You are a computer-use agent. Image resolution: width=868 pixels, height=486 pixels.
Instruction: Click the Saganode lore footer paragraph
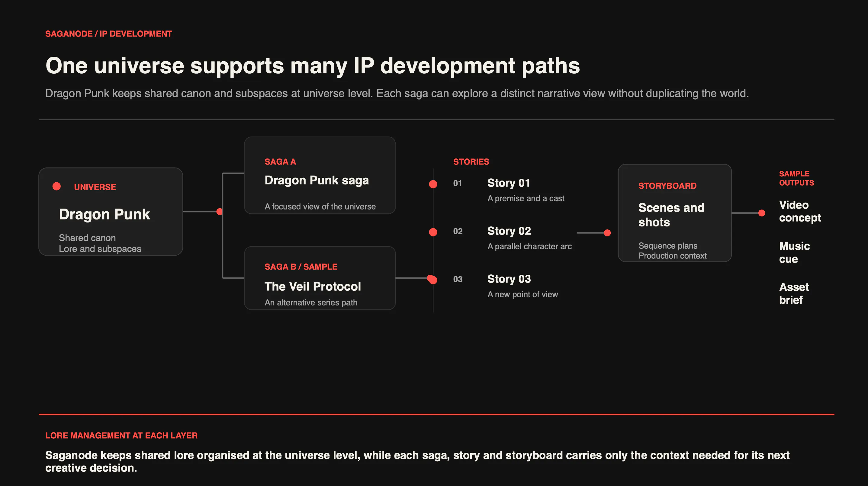[417, 462]
